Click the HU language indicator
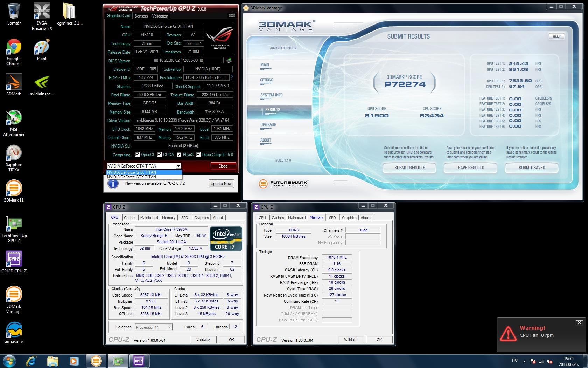 pyautogui.click(x=514, y=360)
